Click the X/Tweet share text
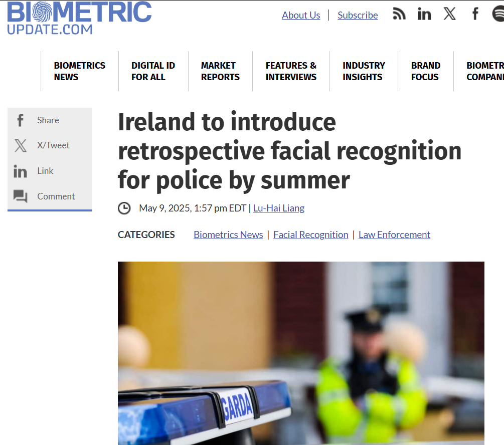The width and height of the screenshot is (504, 445). coord(53,145)
